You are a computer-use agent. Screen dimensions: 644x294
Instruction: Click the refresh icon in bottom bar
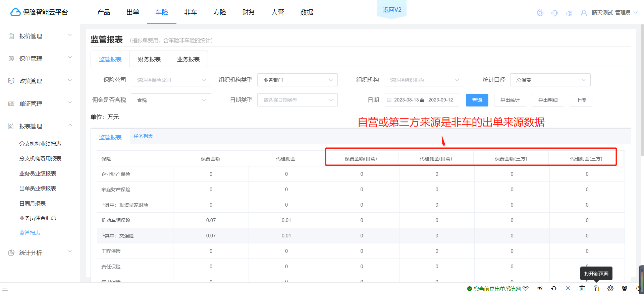(x=554, y=288)
